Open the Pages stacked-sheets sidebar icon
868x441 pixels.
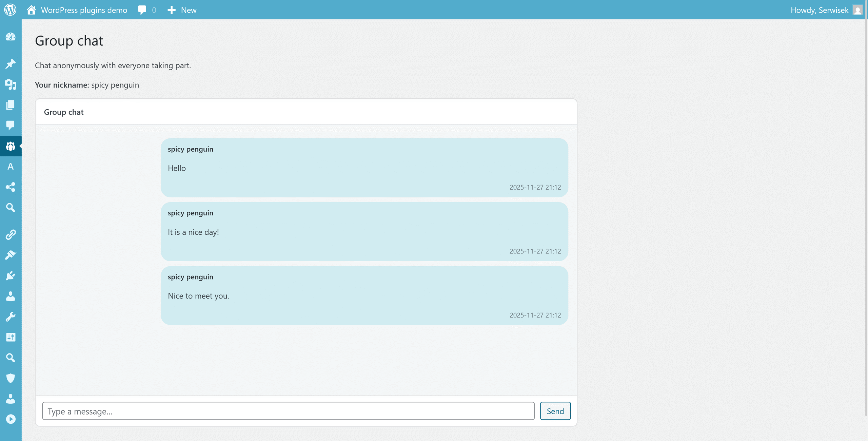tap(11, 105)
